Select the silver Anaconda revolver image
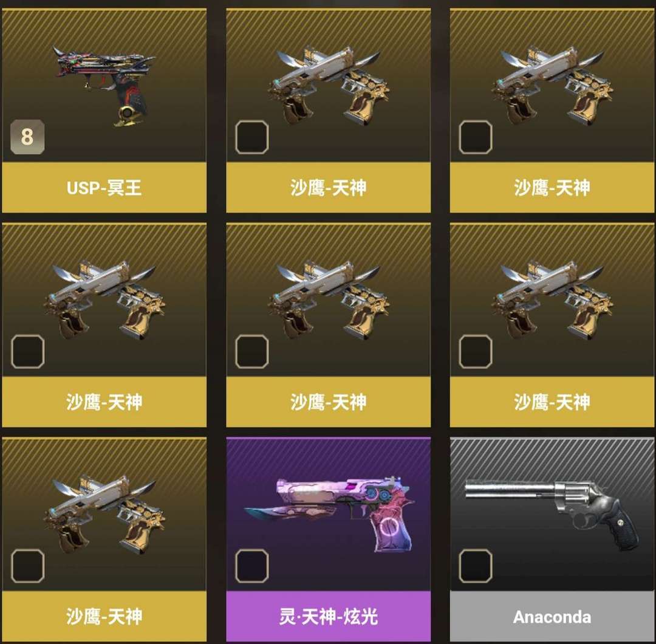 (552, 515)
